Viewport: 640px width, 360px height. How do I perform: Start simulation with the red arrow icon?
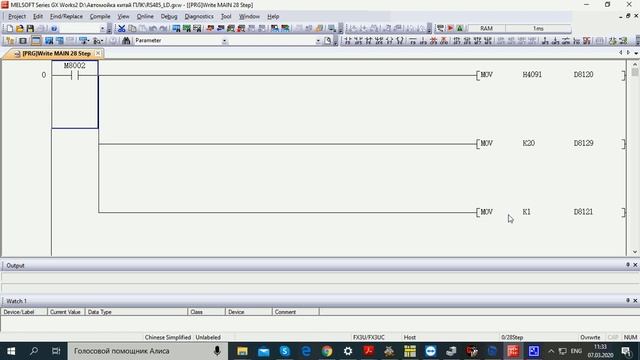(450, 28)
